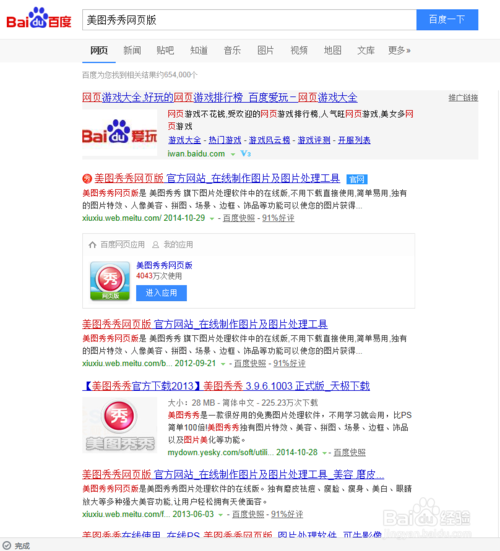Open 百度快照 for the mydown.yesky.com result
This screenshot has height=551, width=500.
coord(350,453)
